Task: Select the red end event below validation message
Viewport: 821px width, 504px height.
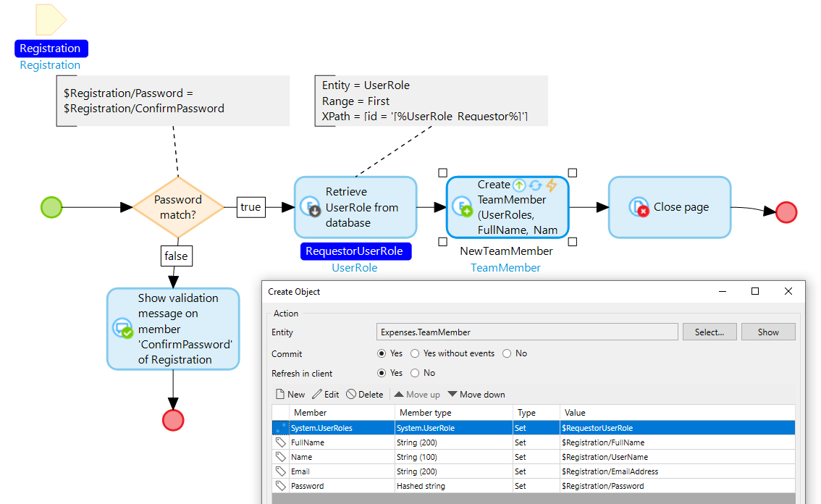Action: pos(173,420)
